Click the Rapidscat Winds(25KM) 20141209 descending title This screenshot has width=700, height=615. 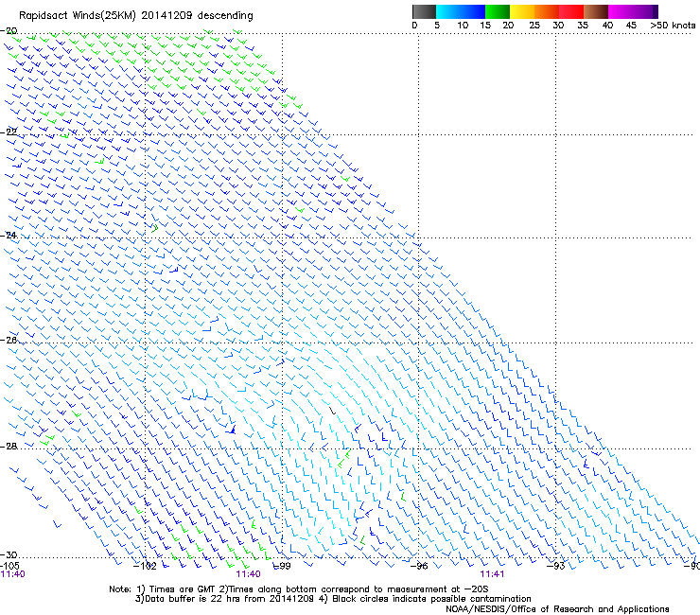tap(135, 16)
